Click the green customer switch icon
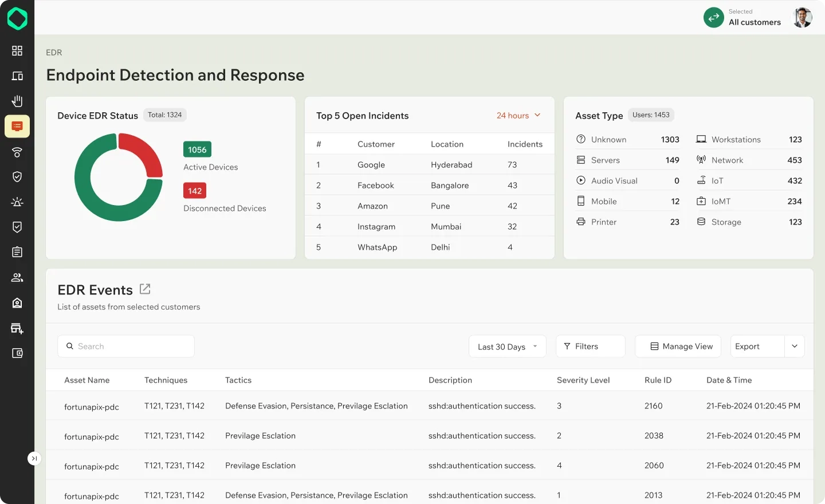Screen dimensions: 825x504 pos(713,17)
